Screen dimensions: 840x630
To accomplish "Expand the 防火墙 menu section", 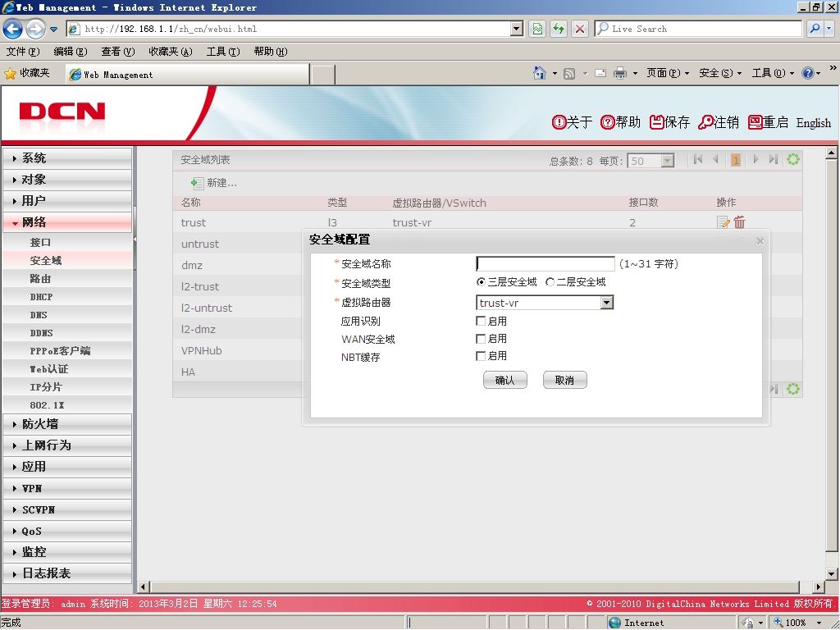I will [67, 424].
